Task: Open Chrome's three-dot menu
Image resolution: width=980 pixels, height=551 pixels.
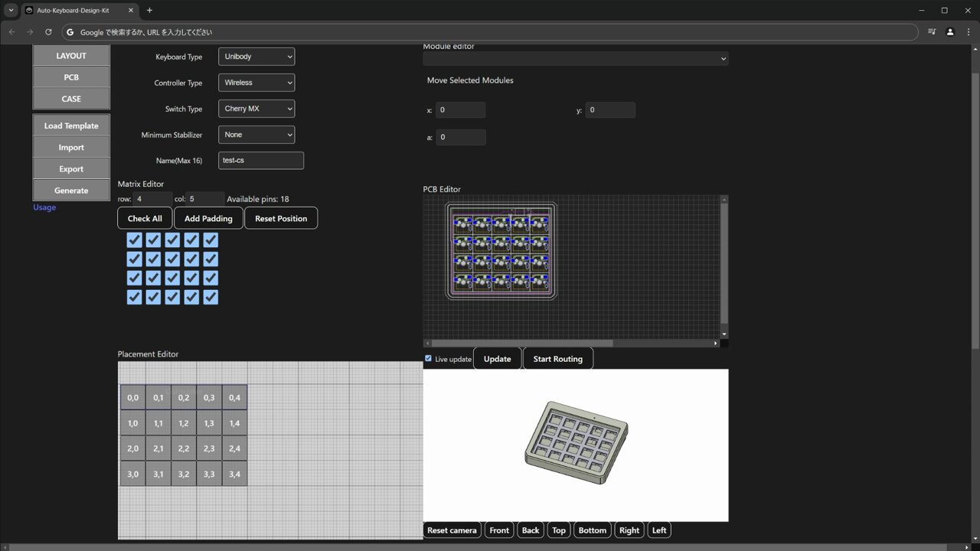Action: (x=968, y=32)
